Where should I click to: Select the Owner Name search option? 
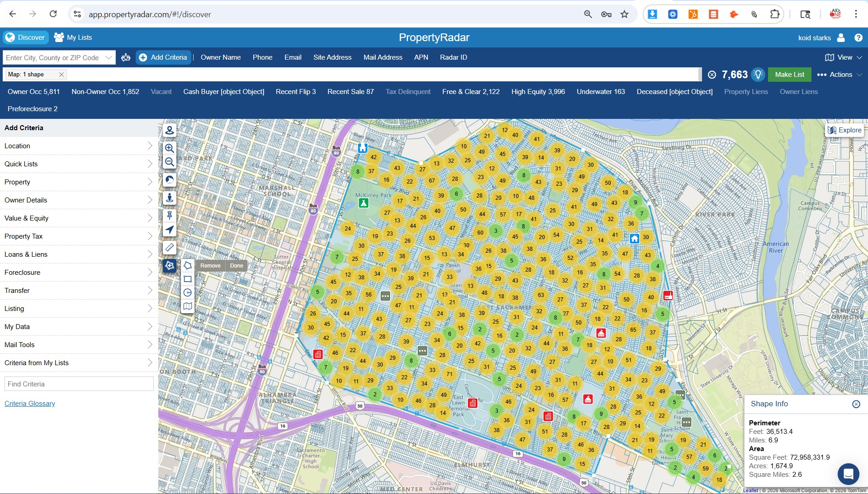(x=221, y=57)
